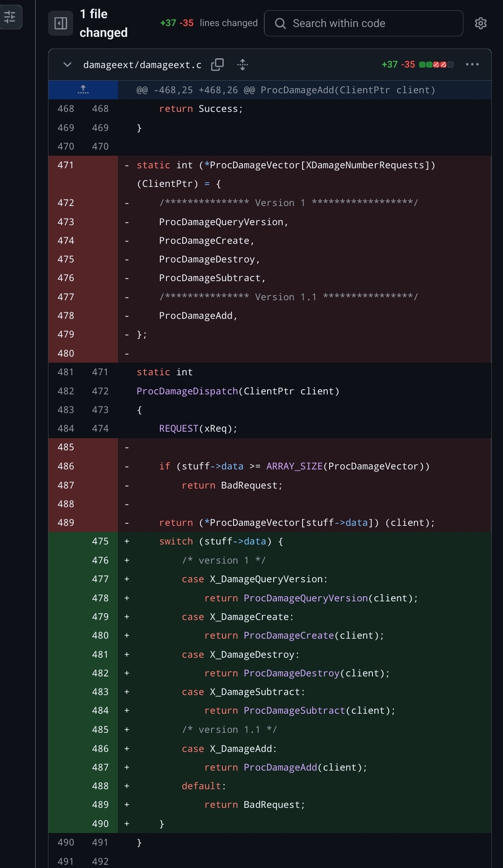Click 'ProcDamageDispatch(ClientPtr client)' line

click(238, 391)
